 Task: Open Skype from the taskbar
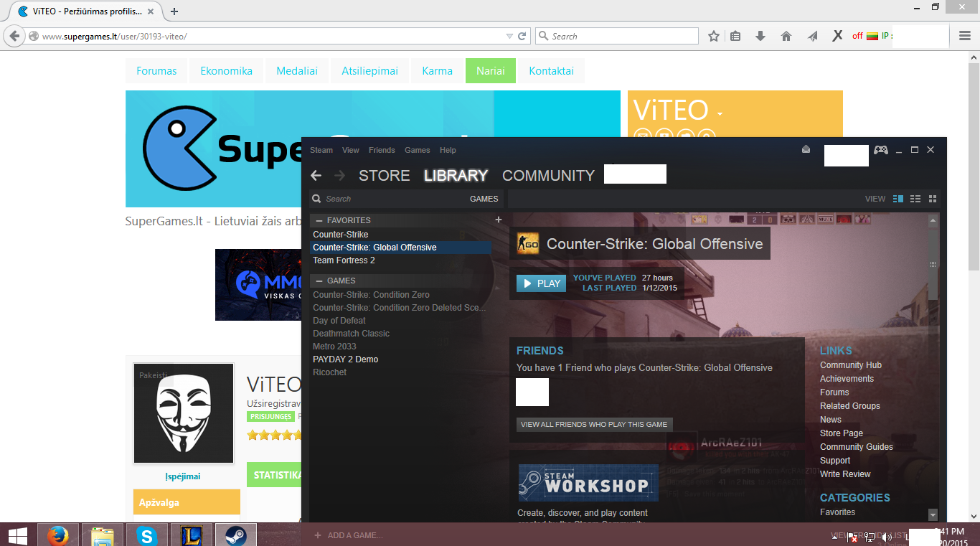point(147,535)
